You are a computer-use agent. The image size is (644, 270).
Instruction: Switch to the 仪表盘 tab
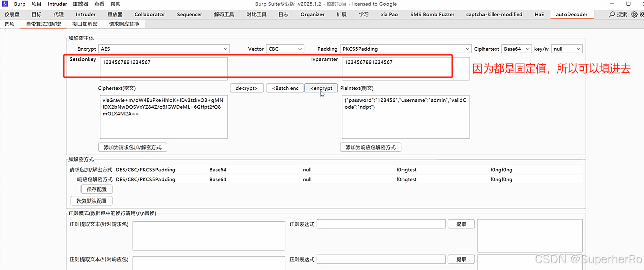click(12, 15)
